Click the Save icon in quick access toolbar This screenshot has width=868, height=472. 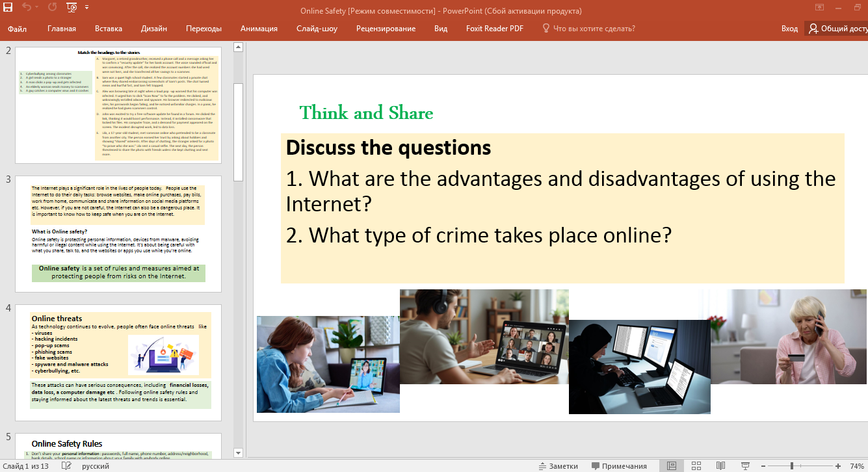[x=8, y=8]
